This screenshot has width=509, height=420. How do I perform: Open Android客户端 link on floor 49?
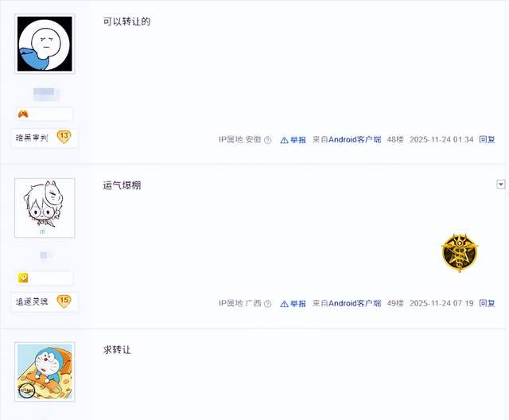pos(355,303)
